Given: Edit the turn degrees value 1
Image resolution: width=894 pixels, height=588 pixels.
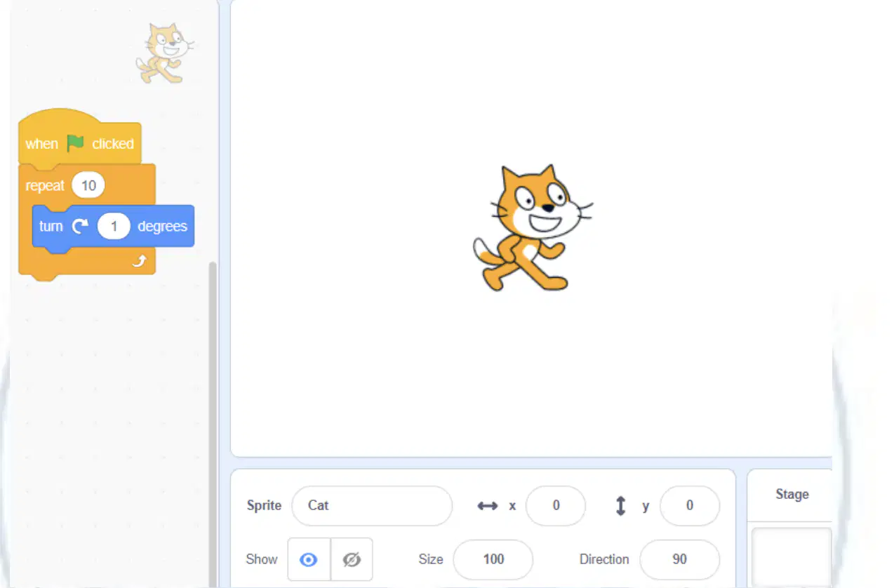Looking at the screenshot, I should 114,227.
